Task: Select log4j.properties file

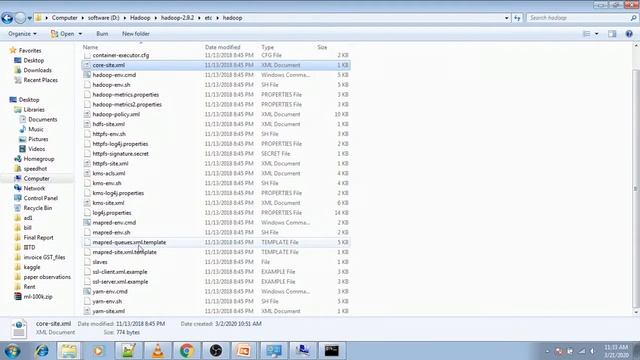Action: [112, 213]
